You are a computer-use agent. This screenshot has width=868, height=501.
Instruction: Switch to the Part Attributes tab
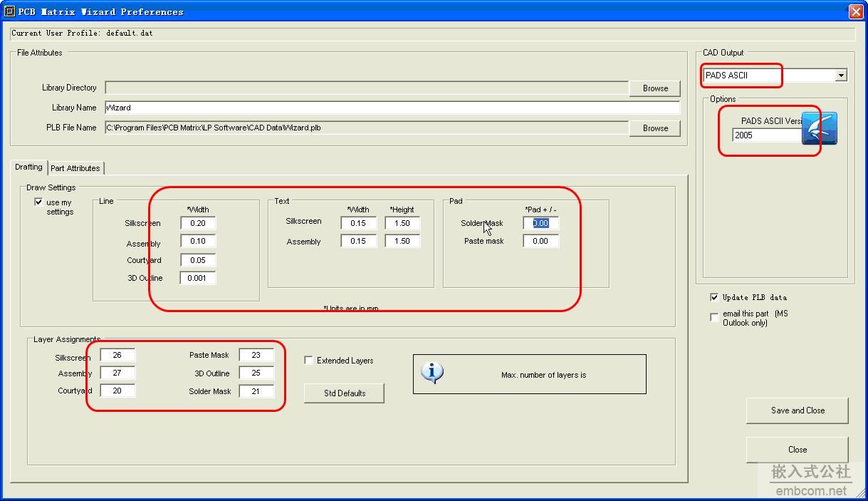tap(75, 167)
